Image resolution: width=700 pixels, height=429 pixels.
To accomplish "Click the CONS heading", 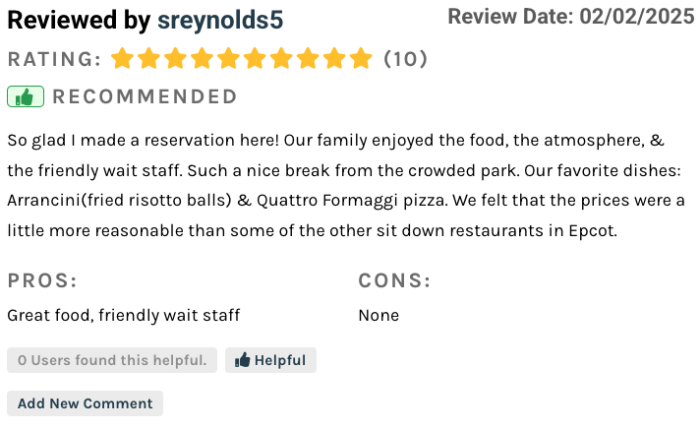I will tap(395, 281).
